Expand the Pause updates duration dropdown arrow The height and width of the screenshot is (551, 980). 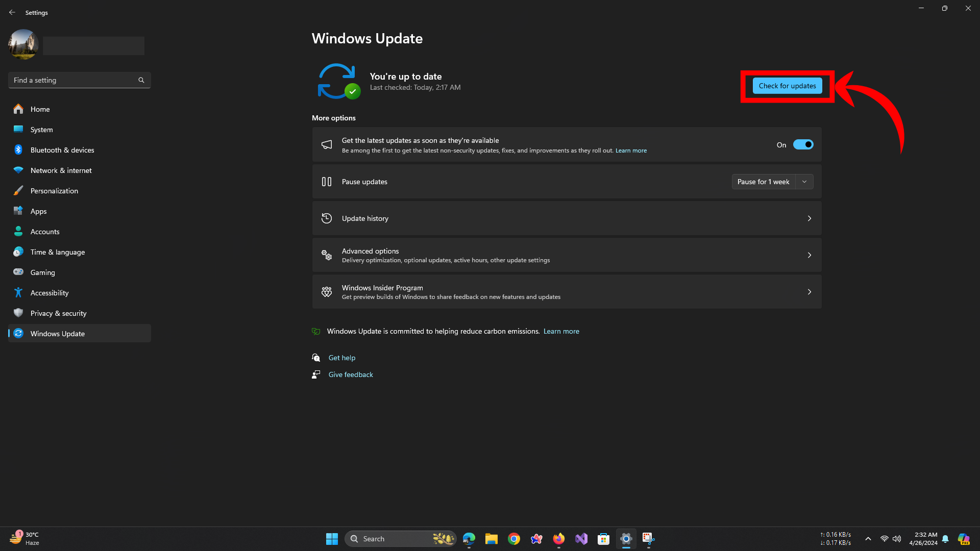804,182
